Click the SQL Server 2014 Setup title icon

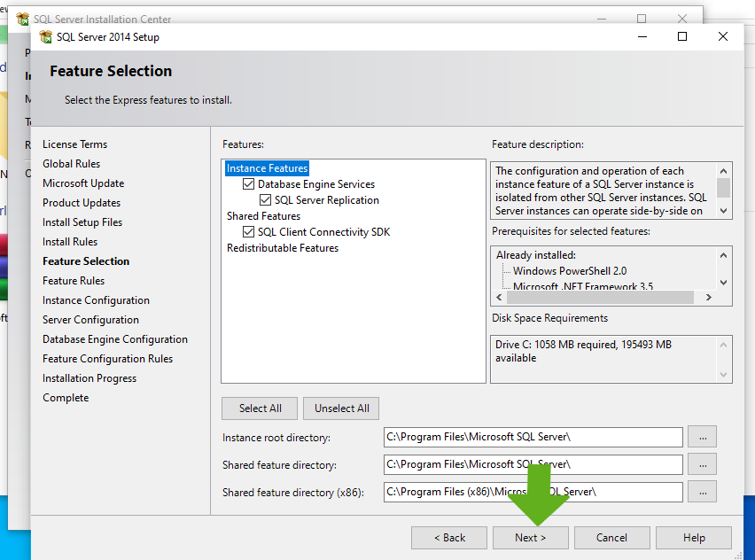tap(43, 37)
